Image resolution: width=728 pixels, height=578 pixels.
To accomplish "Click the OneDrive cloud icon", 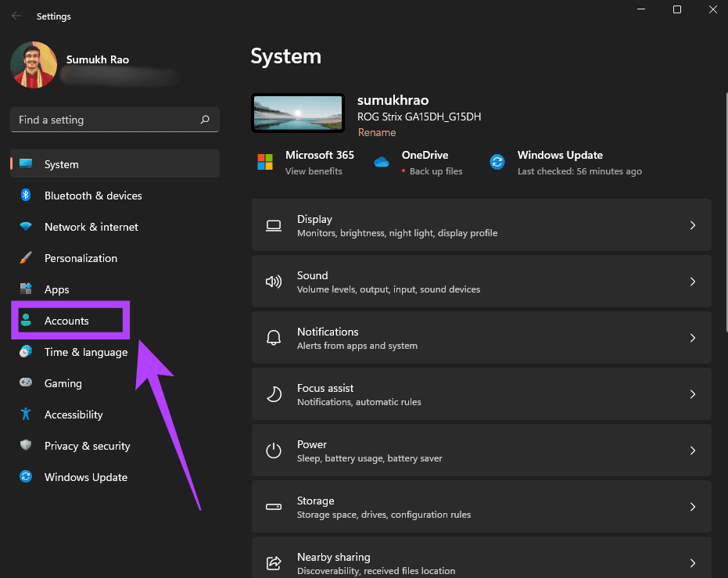I will tap(382, 162).
